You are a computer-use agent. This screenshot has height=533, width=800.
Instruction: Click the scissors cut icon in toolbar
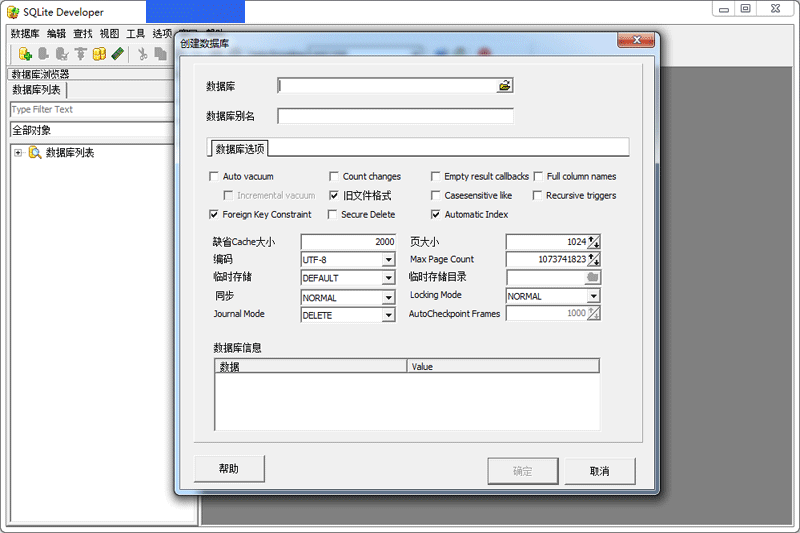pyautogui.click(x=143, y=54)
